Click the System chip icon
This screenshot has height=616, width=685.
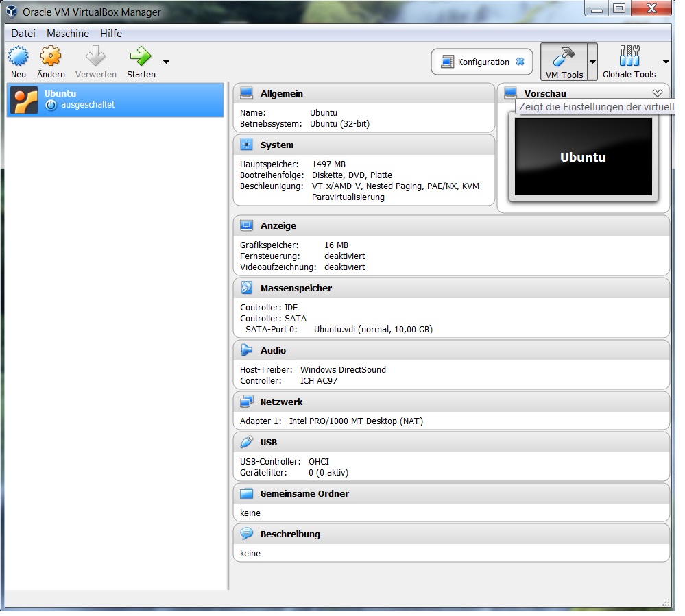[246, 145]
